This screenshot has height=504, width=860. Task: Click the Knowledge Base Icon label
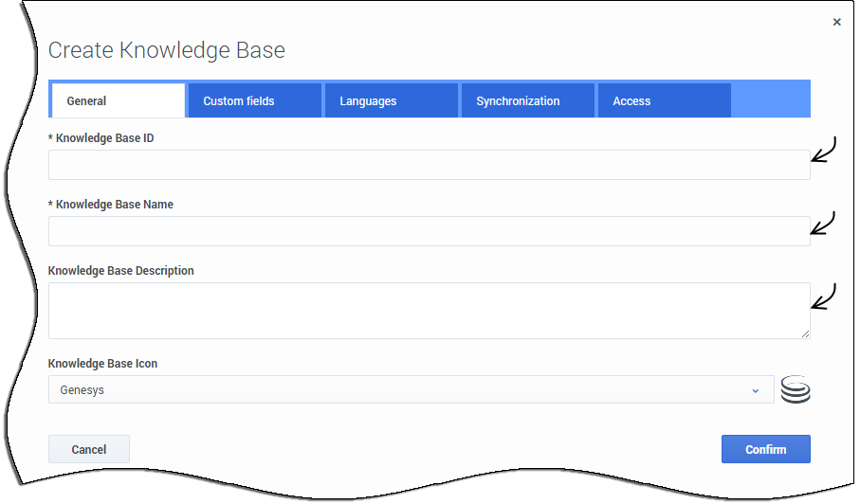[x=102, y=364]
